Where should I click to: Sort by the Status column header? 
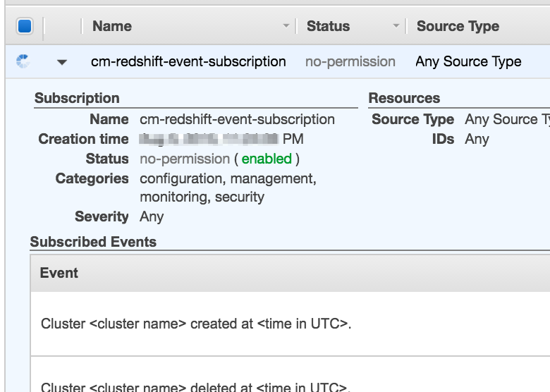pyautogui.click(x=328, y=26)
